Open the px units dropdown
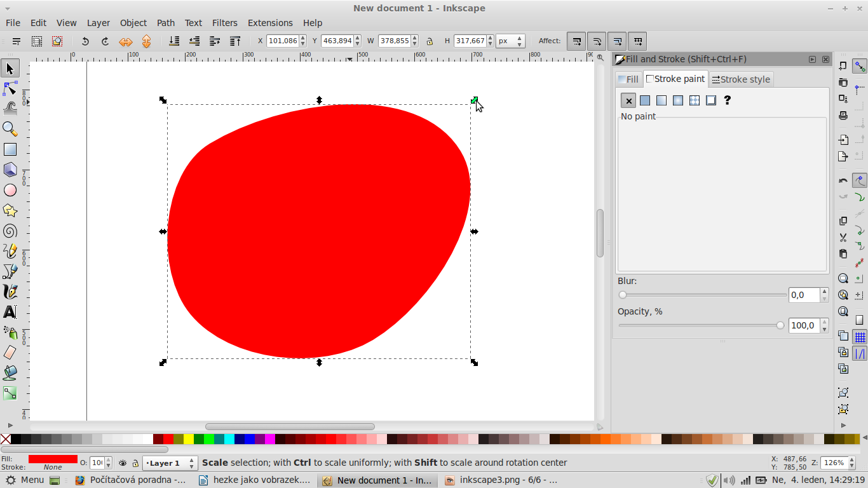This screenshot has height=488, width=868. 510,41
